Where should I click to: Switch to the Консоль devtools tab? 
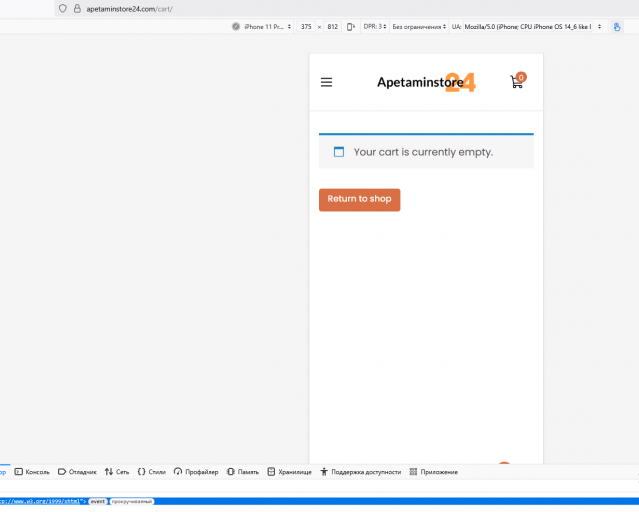(32, 472)
